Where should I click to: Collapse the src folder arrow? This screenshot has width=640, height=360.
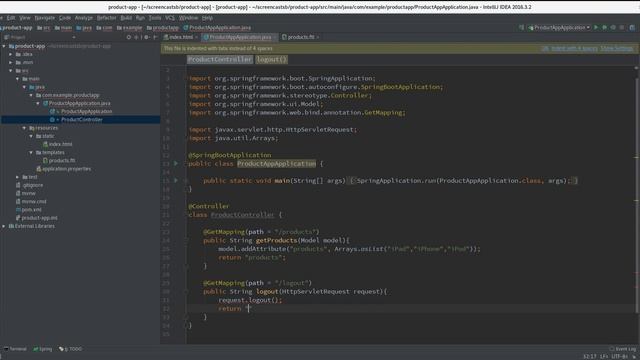tap(11, 71)
